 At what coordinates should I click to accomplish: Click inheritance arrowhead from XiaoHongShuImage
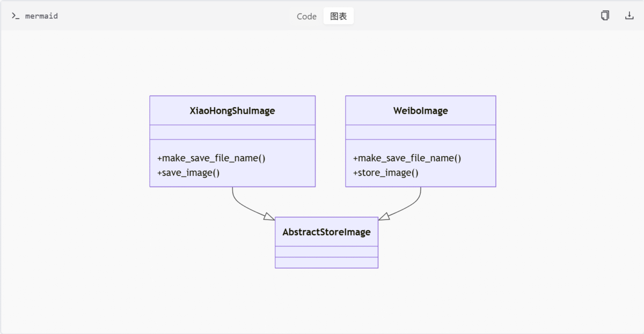(269, 216)
